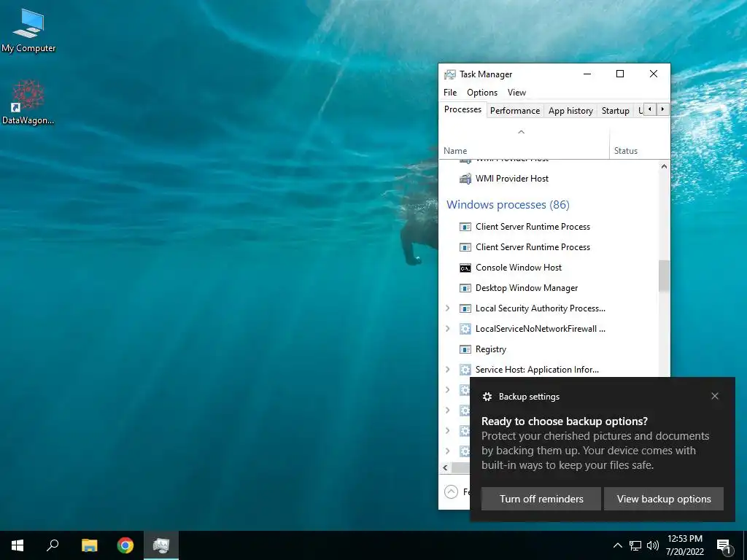Screen dimensions: 747x560
Task: Click the first Client Server Runtime Process icon
Action: (465, 227)
